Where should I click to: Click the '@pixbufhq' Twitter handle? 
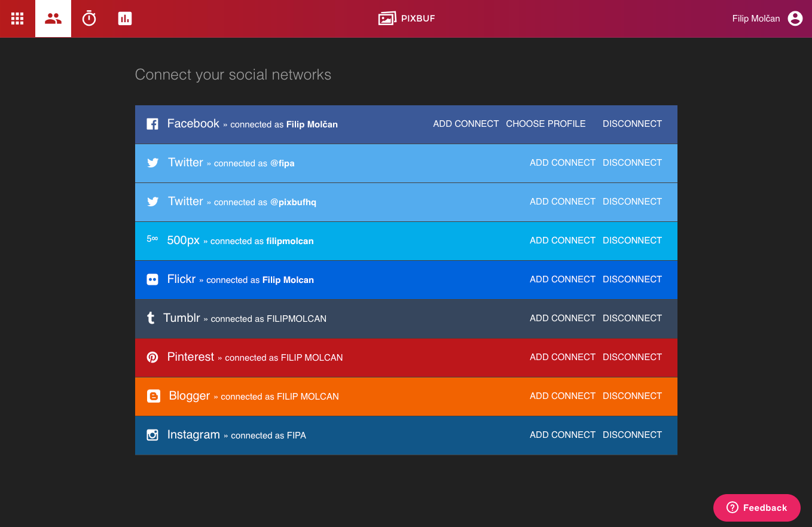coord(293,202)
